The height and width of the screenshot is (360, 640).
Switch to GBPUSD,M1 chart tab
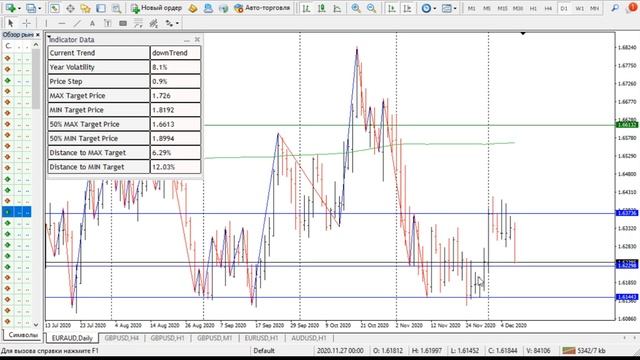point(214,338)
